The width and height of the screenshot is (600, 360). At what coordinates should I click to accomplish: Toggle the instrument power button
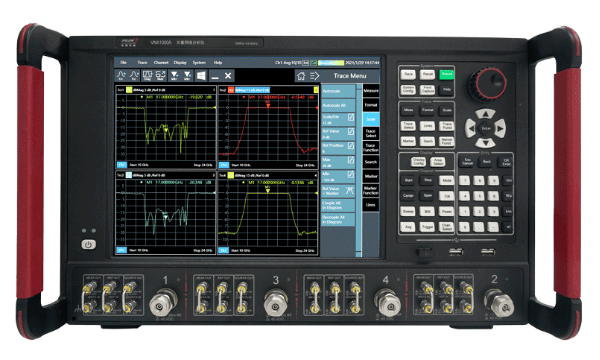point(88,244)
